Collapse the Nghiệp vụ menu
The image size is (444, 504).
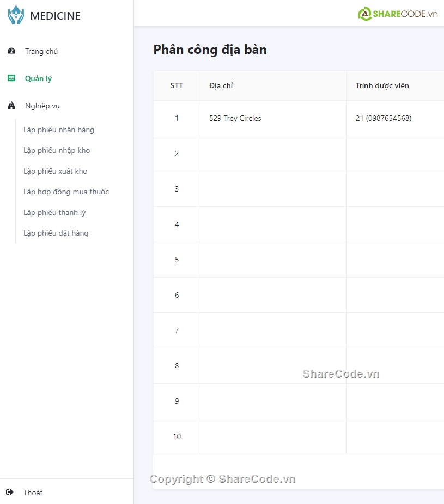click(42, 106)
